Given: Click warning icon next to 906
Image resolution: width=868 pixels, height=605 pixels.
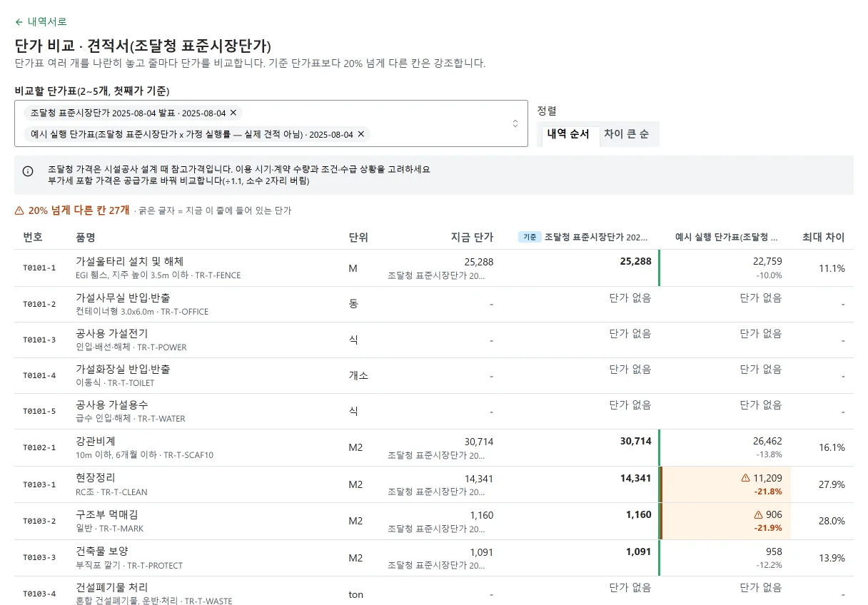Looking at the screenshot, I should click(x=759, y=514).
